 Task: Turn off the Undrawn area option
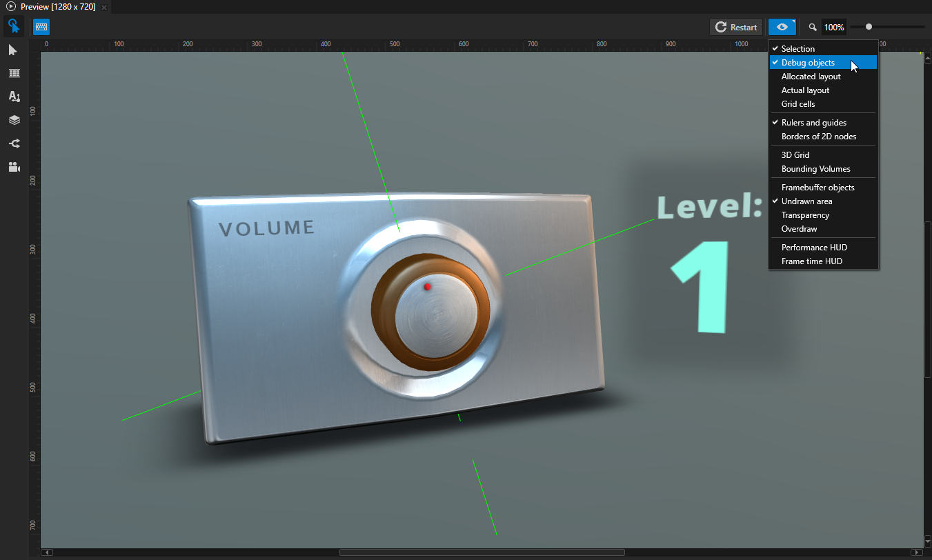coord(807,201)
